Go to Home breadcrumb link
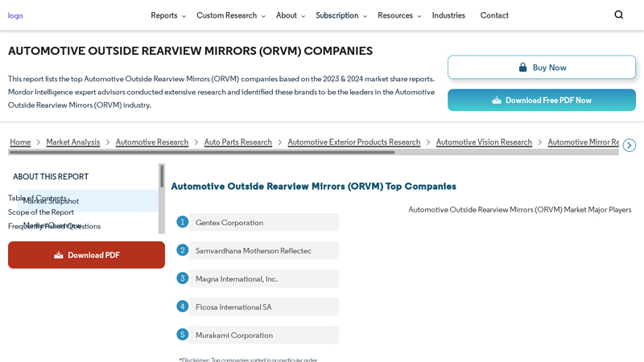The image size is (644, 362). (20, 142)
